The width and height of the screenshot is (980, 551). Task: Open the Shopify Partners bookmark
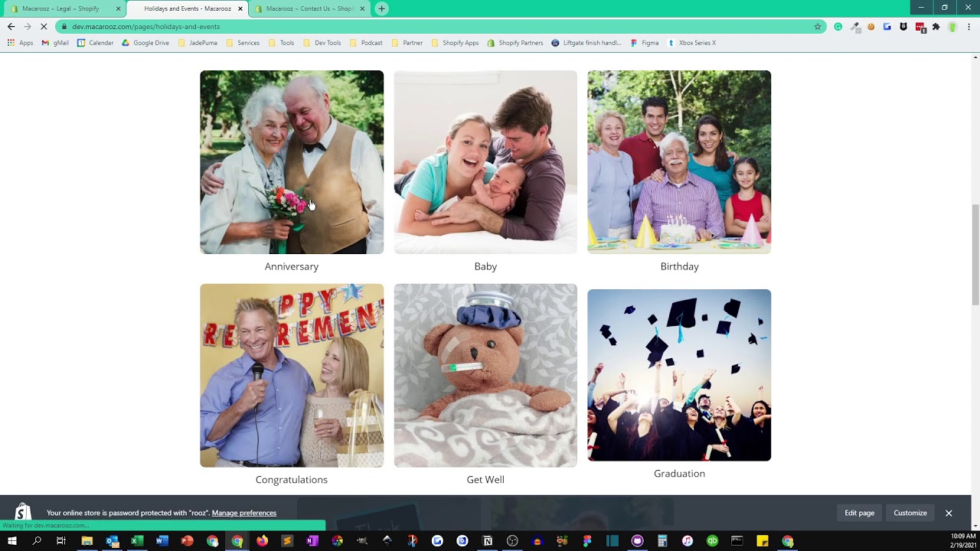(514, 43)
